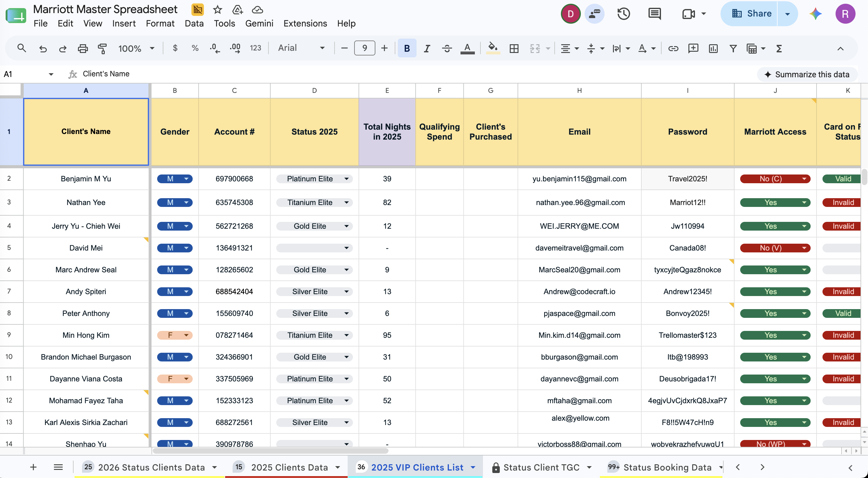Click Summarize this data button
The width and height of the screenshot is (868, 478).
pos(807,74)
